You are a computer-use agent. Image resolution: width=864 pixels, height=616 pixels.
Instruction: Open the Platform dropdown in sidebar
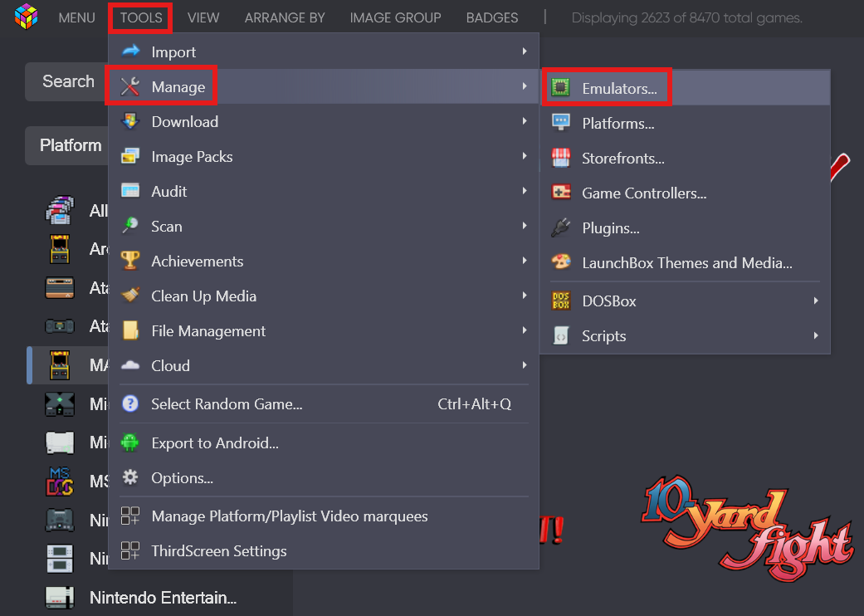tap(70, 145)
